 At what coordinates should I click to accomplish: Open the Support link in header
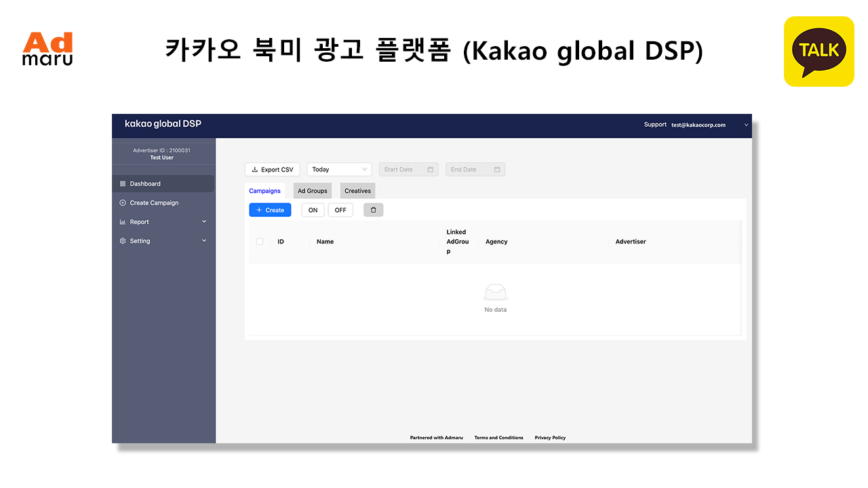pyautogui.click(x=655, y=125)
